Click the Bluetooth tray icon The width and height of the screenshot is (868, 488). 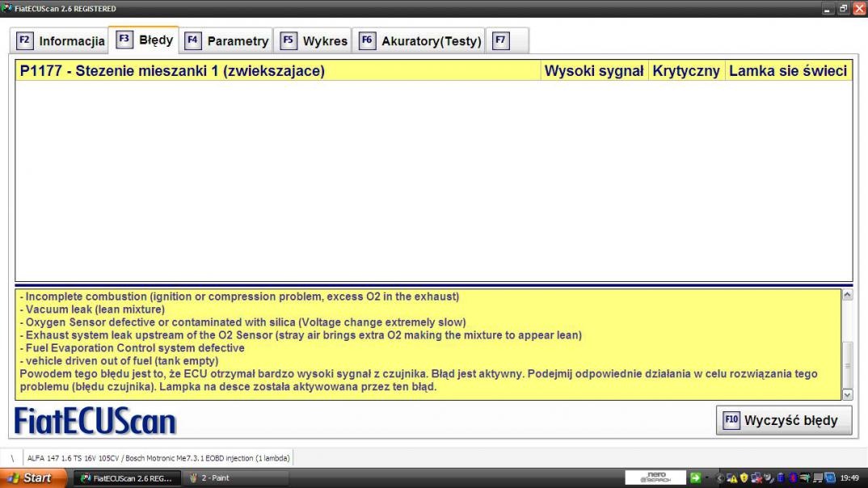click(793, 478)
